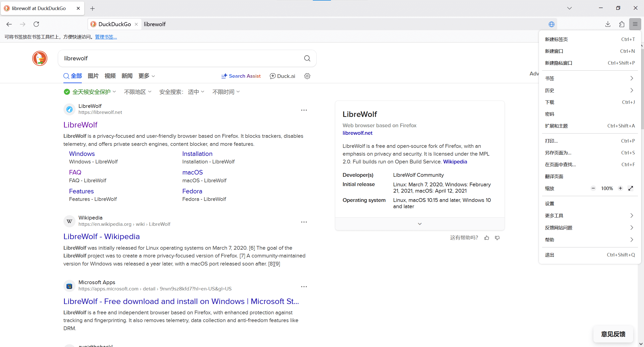Open the 更多 search category dropdown
644x347 pixels.
146,76
